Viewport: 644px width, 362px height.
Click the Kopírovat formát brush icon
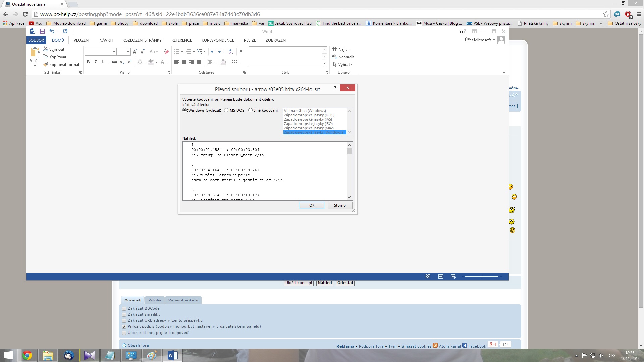[x=46, y=64]
